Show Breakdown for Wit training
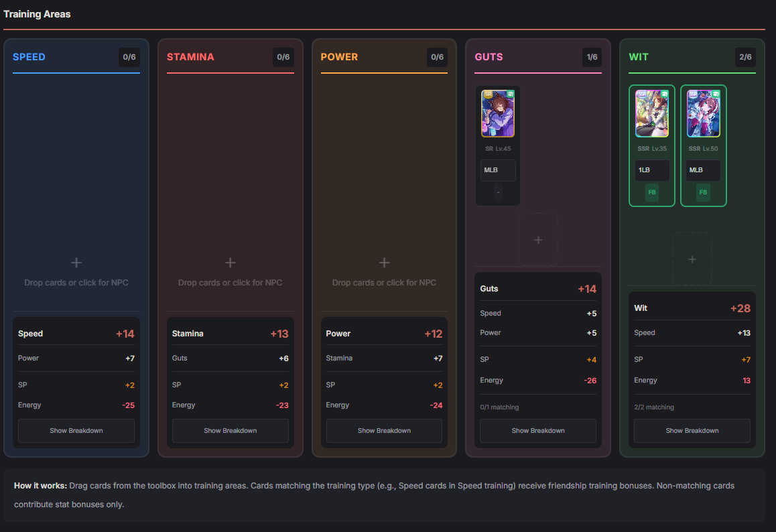The width and height of the screenshot is (776, 532). 692,431
